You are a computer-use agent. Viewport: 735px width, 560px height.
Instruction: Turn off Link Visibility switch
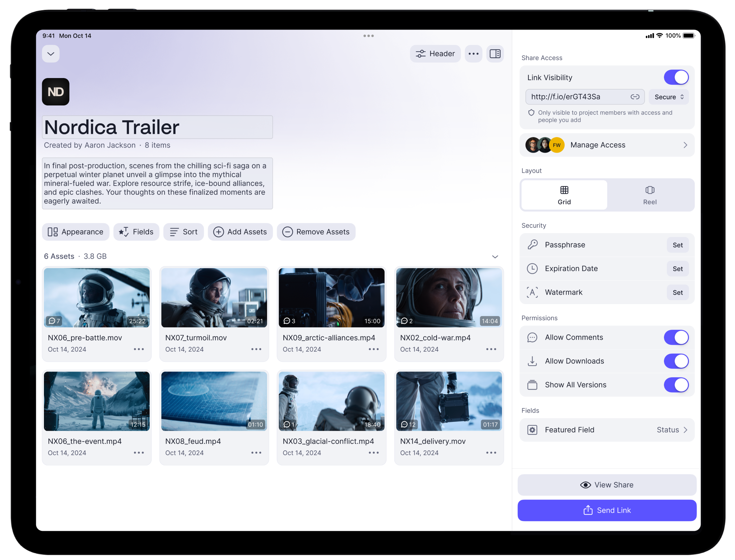coord(676,77)
